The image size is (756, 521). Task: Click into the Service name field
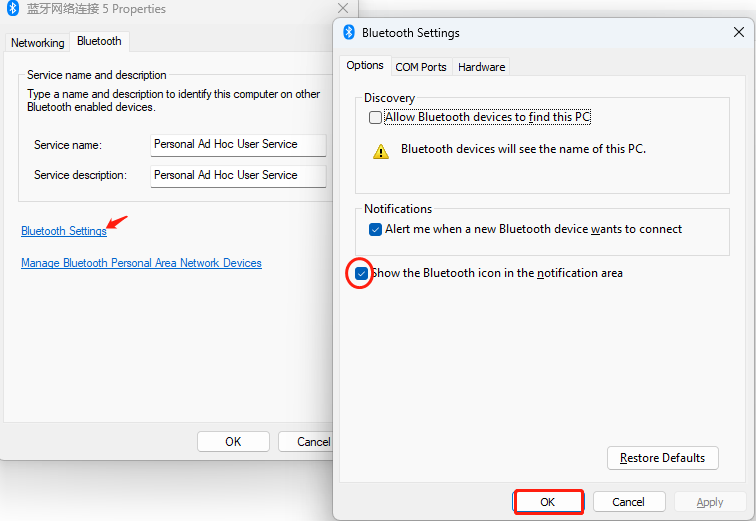click(238, 144)
